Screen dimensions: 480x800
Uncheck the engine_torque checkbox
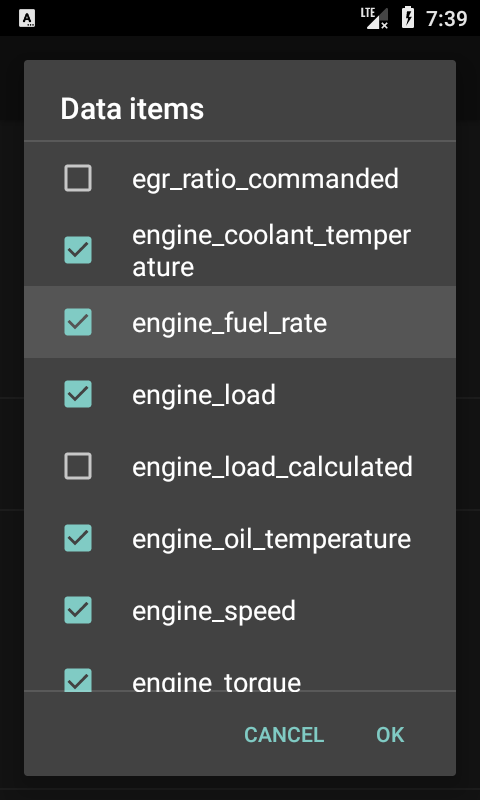(x=78, y=680)
